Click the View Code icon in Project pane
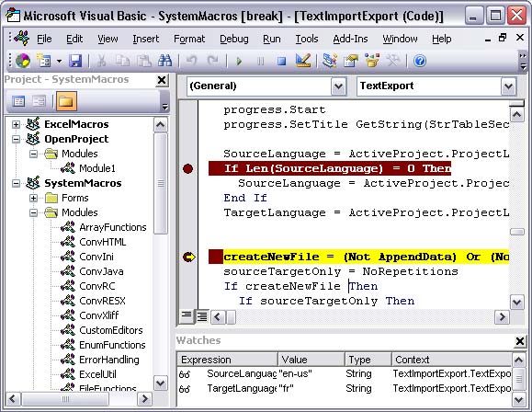The image size is (532, 412). click(x=18, y=101)
